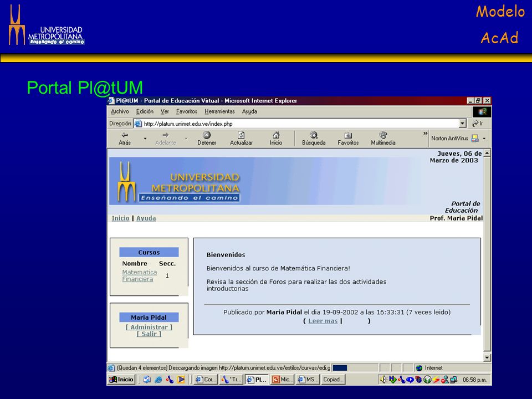Click the network connection tray icon
Image resolution: width=532 pixels, height=399 pixels.
pos(454,380)
